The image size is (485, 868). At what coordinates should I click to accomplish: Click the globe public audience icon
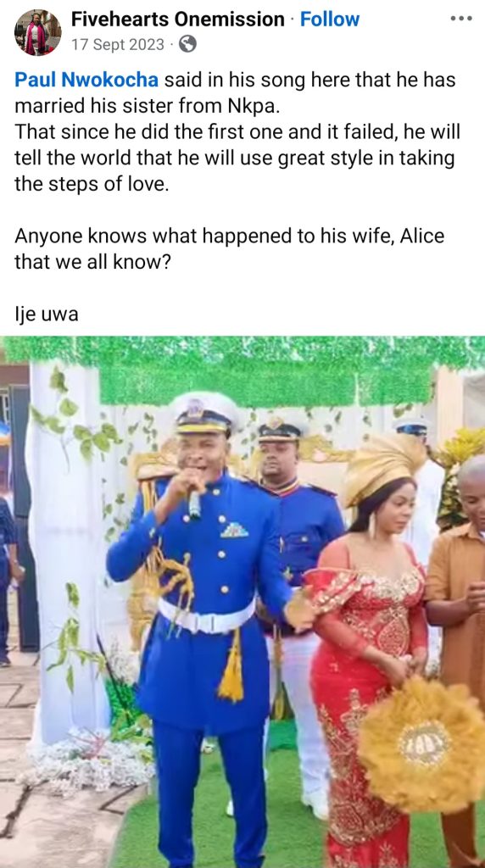point(187,44)
